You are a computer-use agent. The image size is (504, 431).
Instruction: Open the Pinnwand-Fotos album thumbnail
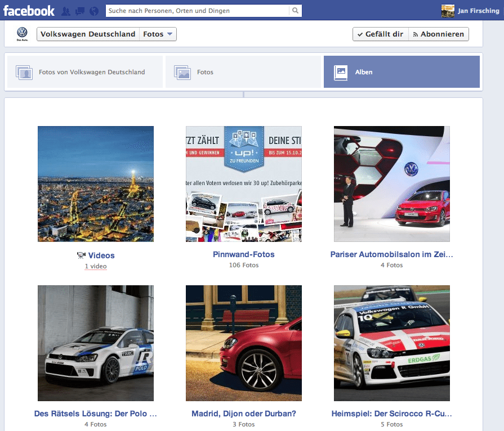244,183
